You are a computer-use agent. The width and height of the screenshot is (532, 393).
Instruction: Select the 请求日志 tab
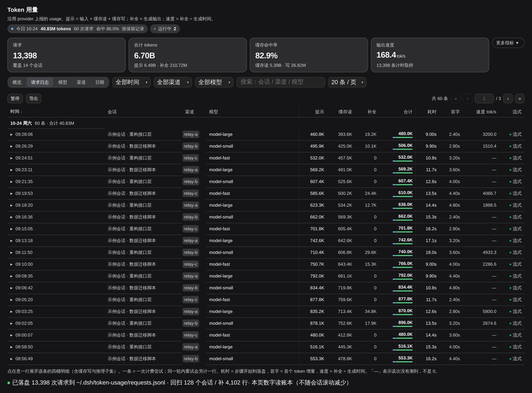pos(40,82)
